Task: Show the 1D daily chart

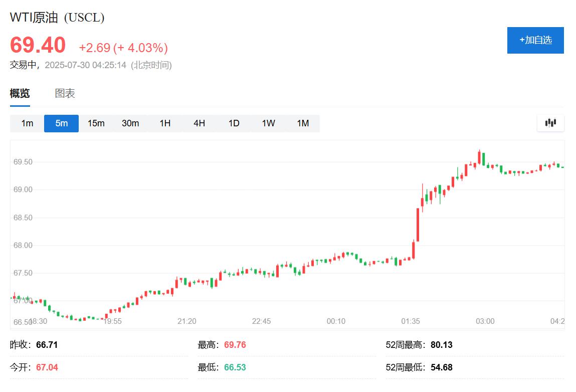Action: (234, 123)
